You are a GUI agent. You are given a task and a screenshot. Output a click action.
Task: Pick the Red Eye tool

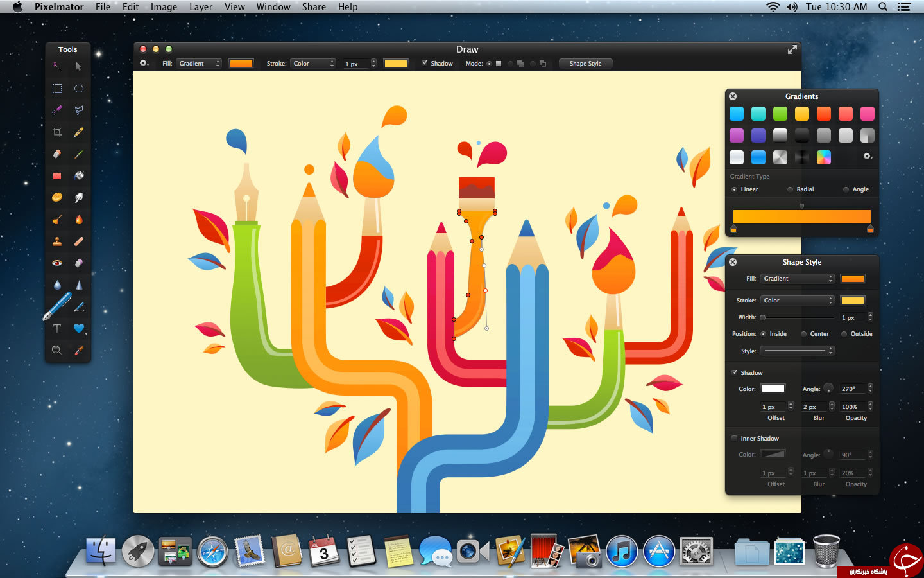(x=57, y=263)
